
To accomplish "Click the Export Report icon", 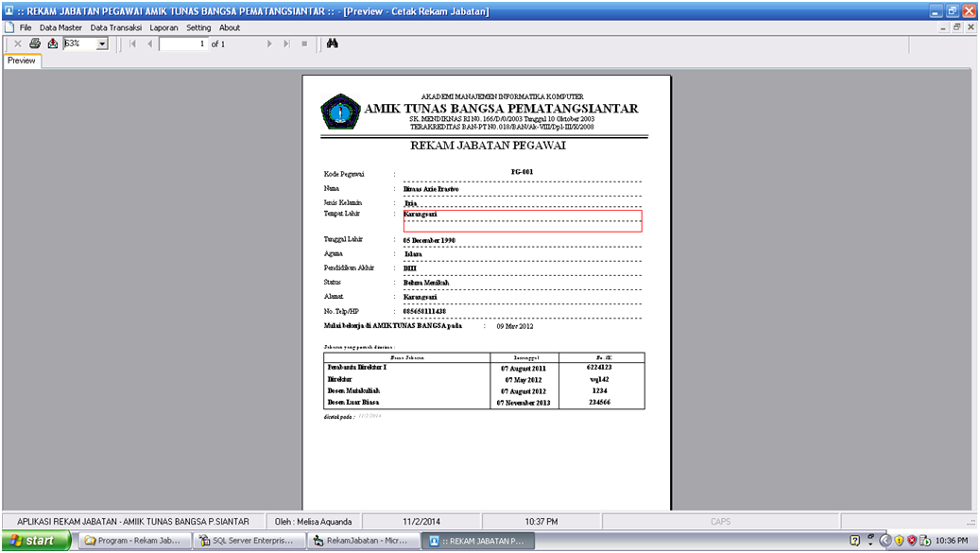I will (53, 43).
